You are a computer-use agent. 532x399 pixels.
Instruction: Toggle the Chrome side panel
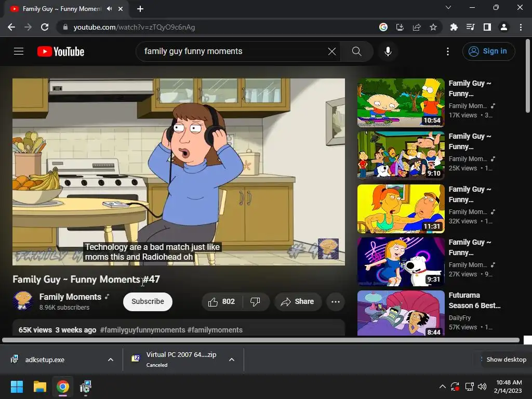coord(487,27)
